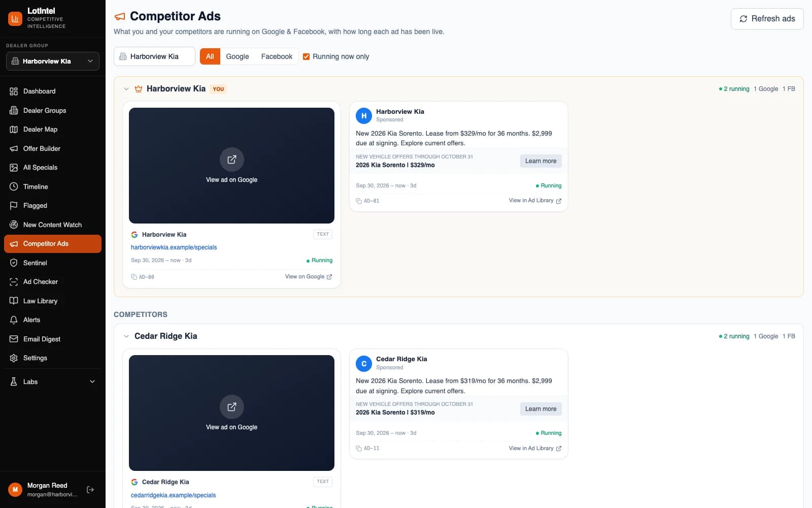The height and width of the screenshot is (508, 812).
Task: Copy ad ID AD-11 using its copy icon
Action: (x=359, y=449)
